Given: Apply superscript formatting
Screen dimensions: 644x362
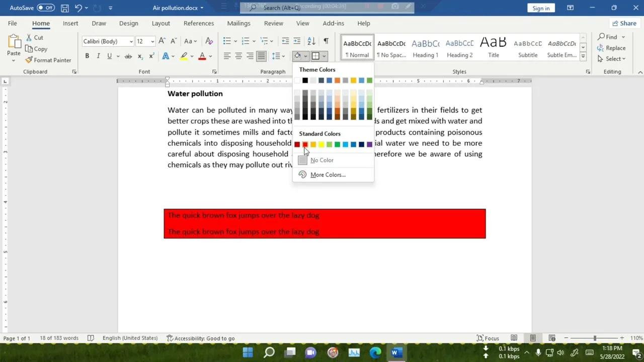Looking at the screenshot, I should click(x=151, y=56).
